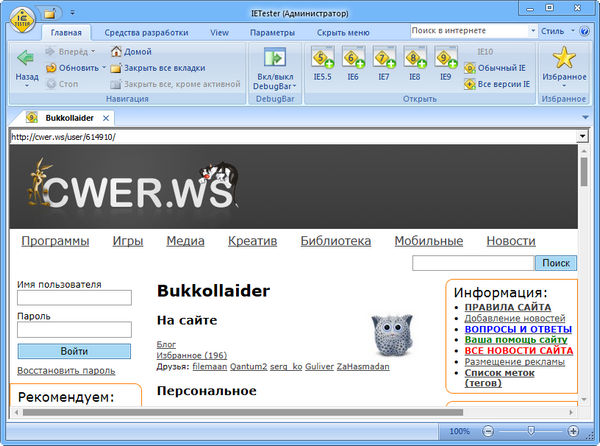Viewport: 600px width, 446px height.
Task: Click the Back (Назад) arrow icon
Action: (26, 59)
